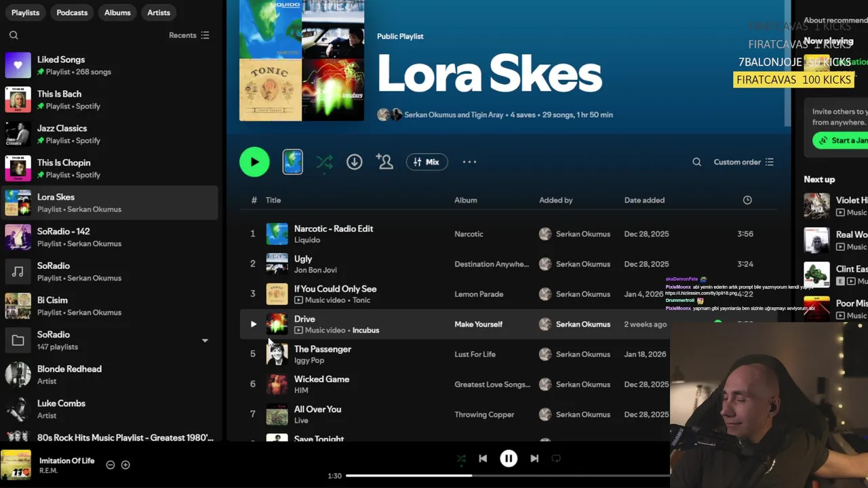Play the Drive track row button
Image resolution: width=868 pixels, height=488 pixels.
tap(253, 324)
